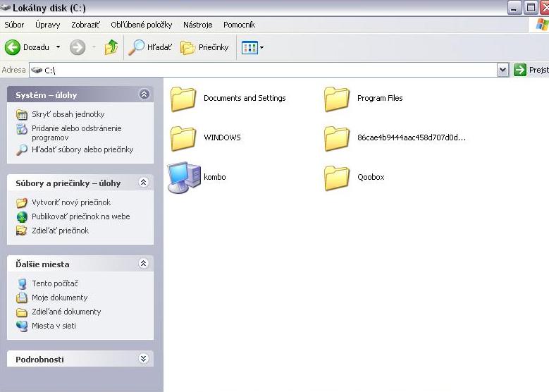Toggle the Priečinky folders pane
Viewport: 549px width, 392px height.
tap(205, 47)
